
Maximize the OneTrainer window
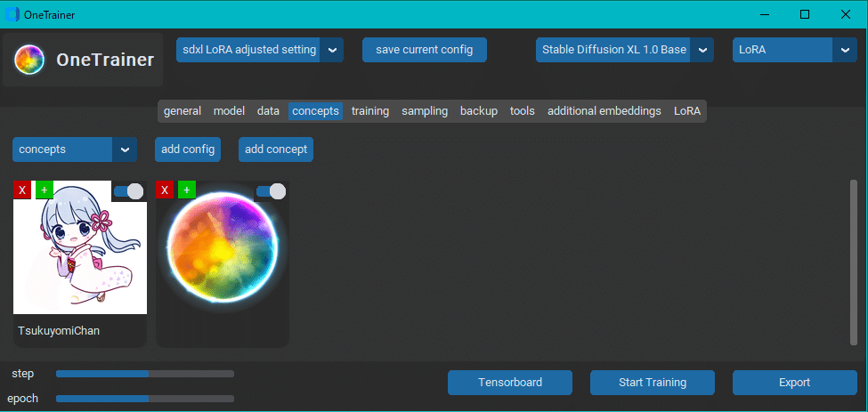coord(804,14)
